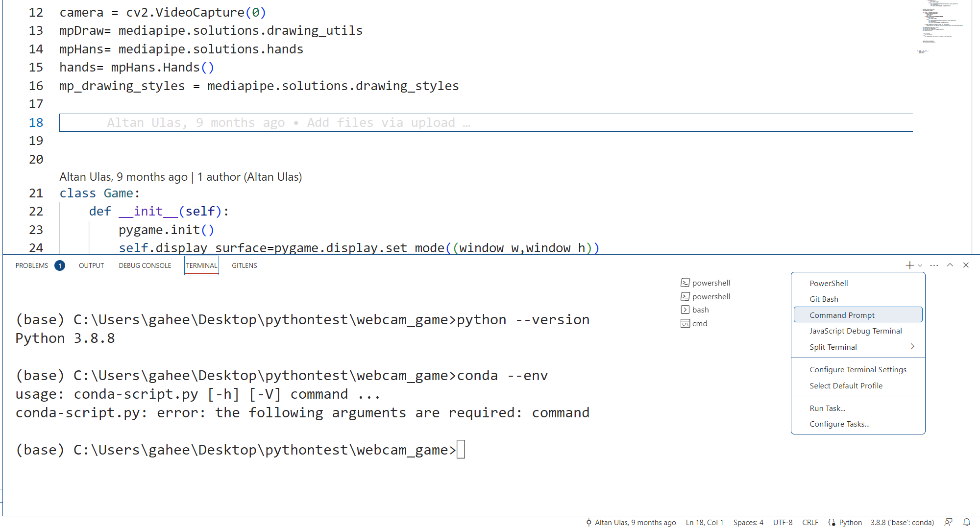Click Select Default Profile option
The image size is (980, 529).
click(846, 385)
